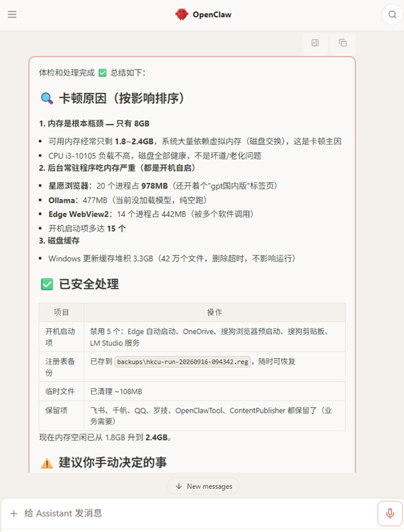Copy the message with the copy icon
404x532 pixels.
[343, 42]
